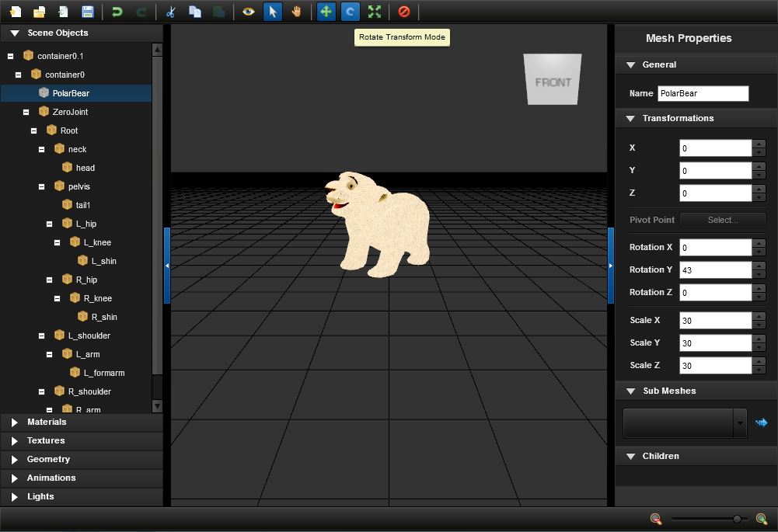Click the zoom slider handle
The height and width of the screenshot is (532, 778).
(x=736, y=519)
